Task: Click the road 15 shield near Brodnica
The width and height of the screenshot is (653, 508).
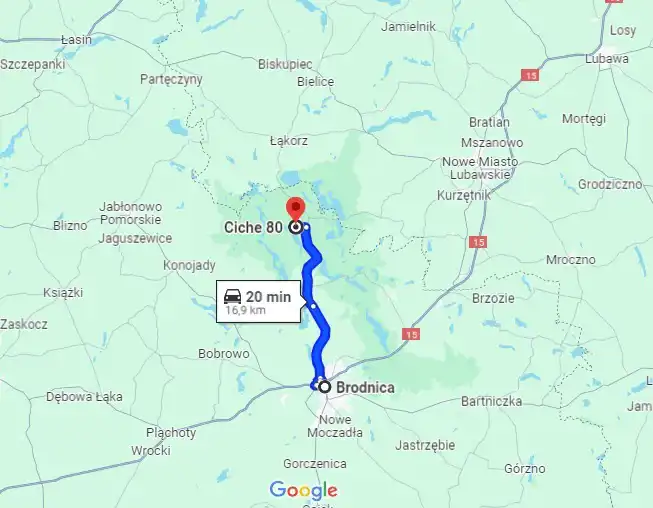Action: [411, 334]
